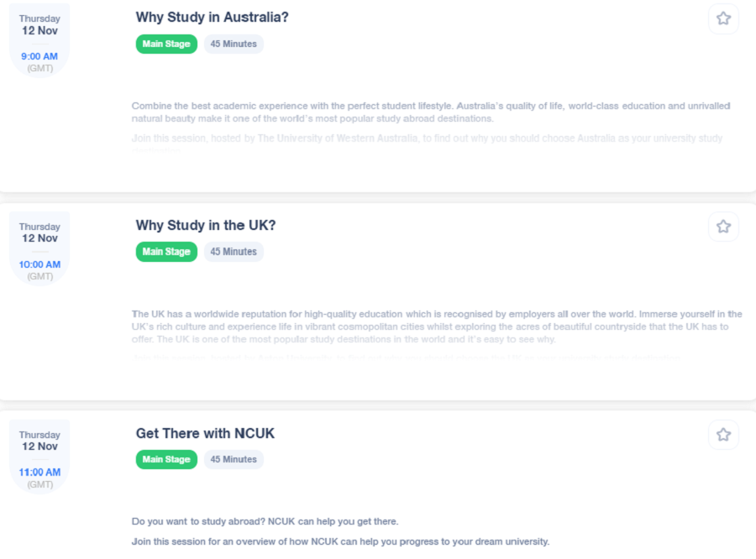The width and height of the screenshot is (756, 559).
Task: Click the Thursday 12 Nov date above 10:00 AM
Action: coord(39,232)
